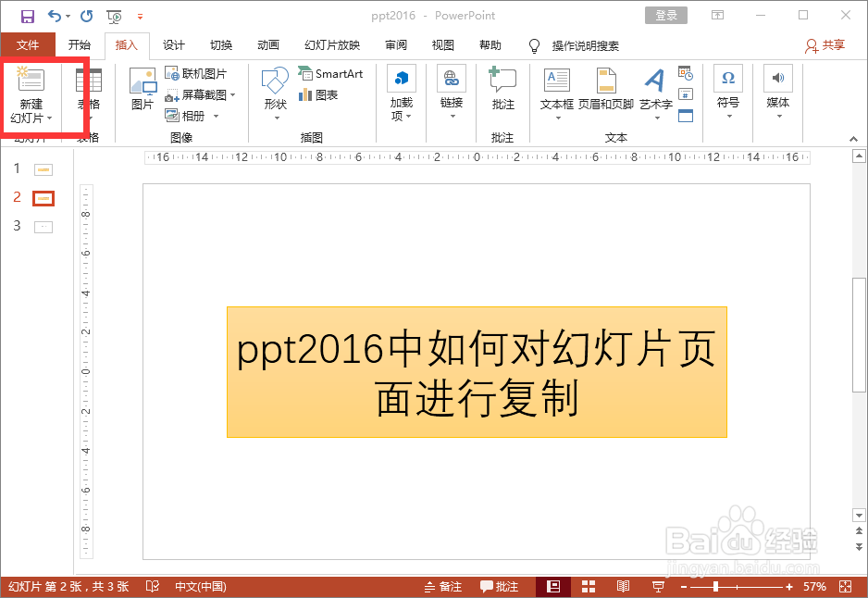
Task: Click the orange title text box on slide
Action: [x=477, y=372]
